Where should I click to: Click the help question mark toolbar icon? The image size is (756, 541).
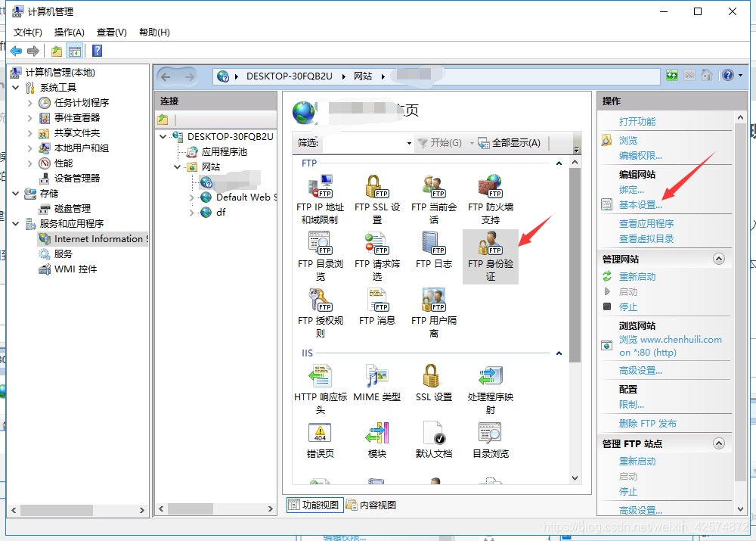click(x=97, y=51)
